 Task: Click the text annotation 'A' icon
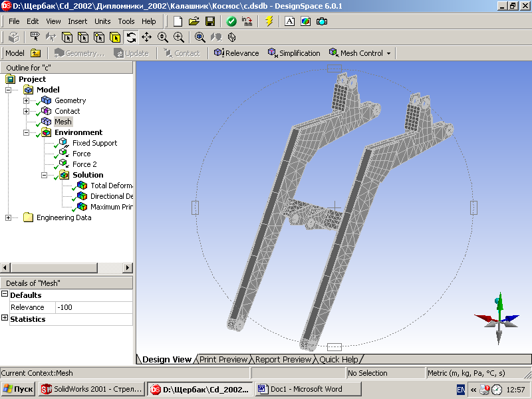pyautogui.click(x=289, y=21)
